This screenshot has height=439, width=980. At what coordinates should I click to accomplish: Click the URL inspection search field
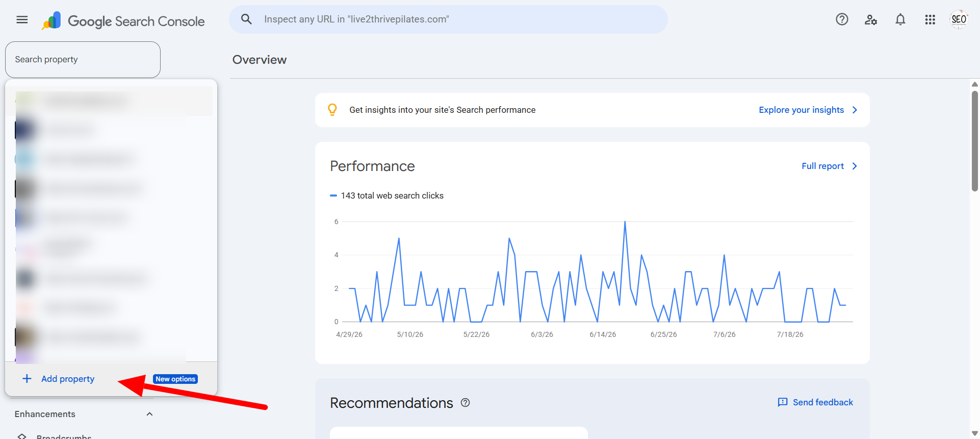click(449, 19)
